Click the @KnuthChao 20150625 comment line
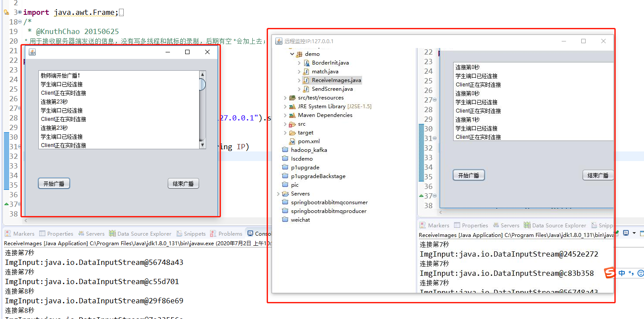Screen dimensions: 644x319 pos(73,31)
